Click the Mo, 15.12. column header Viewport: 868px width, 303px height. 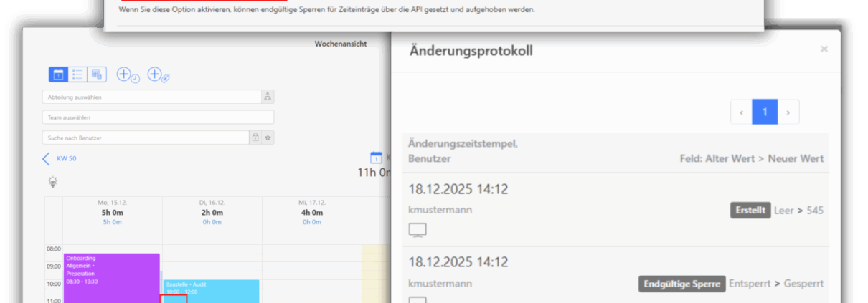coord(112,203)
